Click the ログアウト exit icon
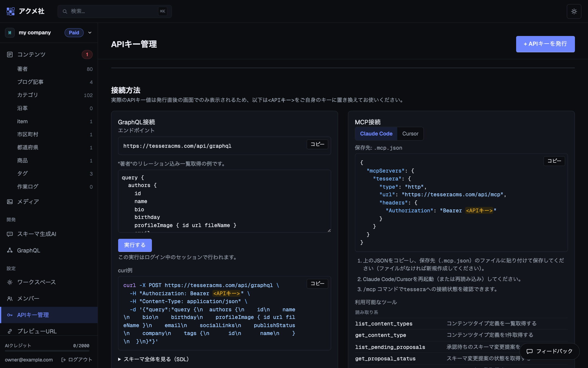This screenshot has height=368, width=588. (x=63, y=360)
